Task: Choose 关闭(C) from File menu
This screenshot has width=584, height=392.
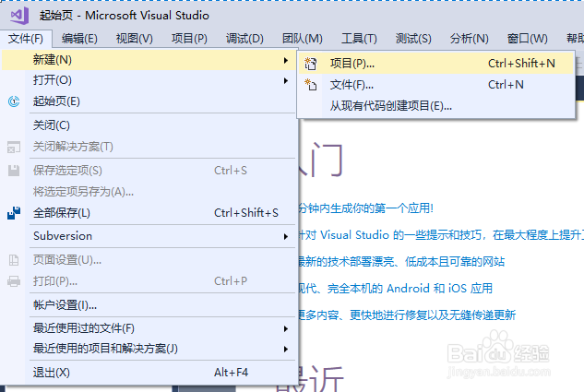Action: (x=149, y=125)
